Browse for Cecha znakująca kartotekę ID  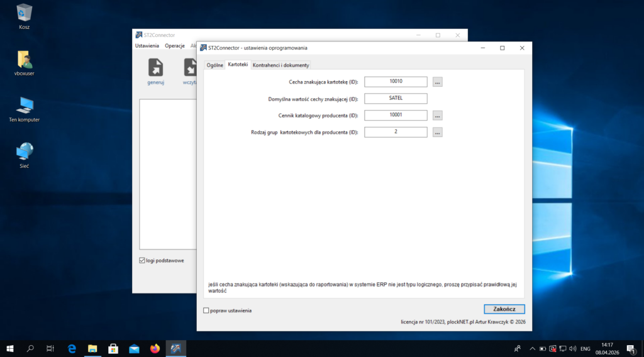coord(438,82)
